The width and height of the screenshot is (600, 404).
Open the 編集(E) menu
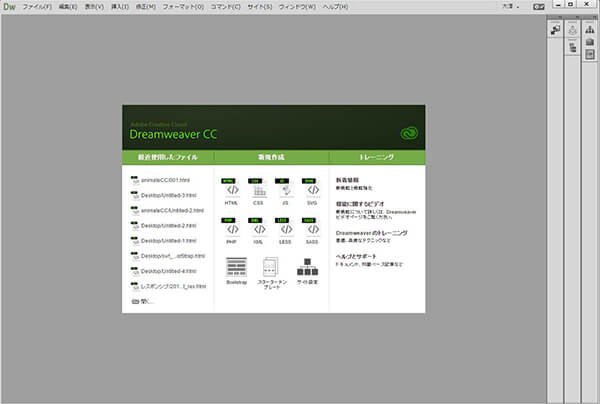tap(68, 7)
